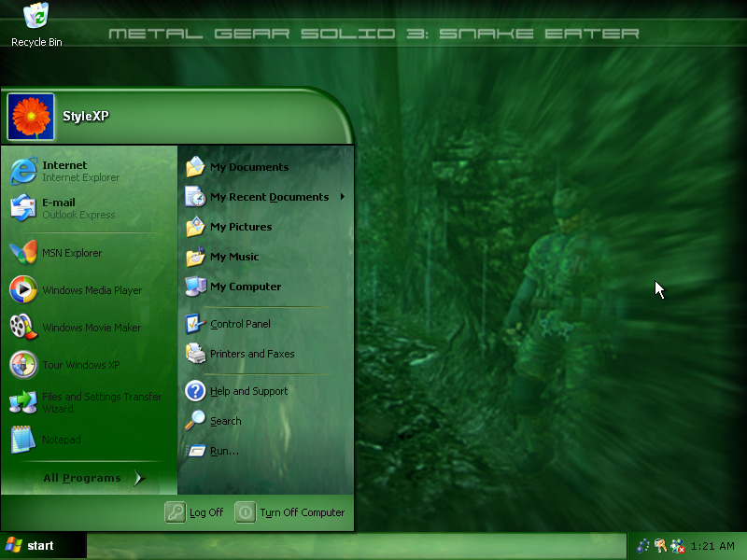Click the My Recent Documents label
Image resolution: width=747 pixels, height=560 pixels.
pyautogui.click(x=269, y=197)
